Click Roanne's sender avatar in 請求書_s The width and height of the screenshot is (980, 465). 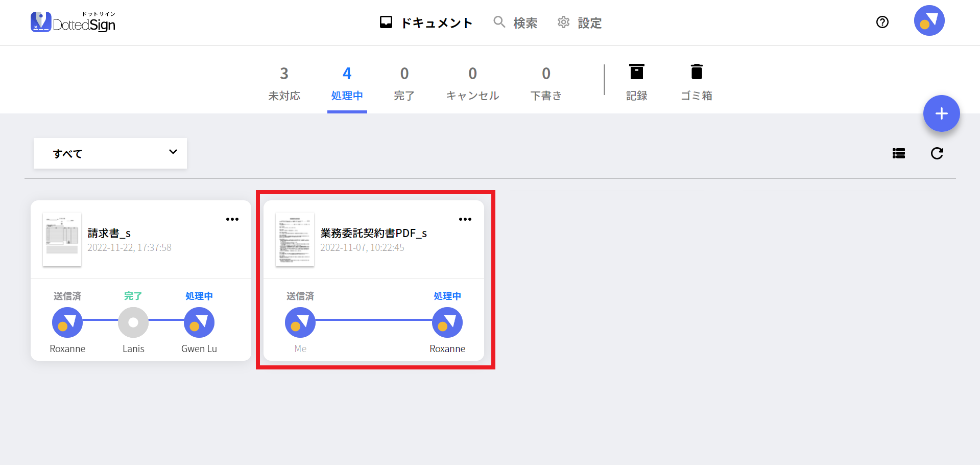click(x=67, y=322)
